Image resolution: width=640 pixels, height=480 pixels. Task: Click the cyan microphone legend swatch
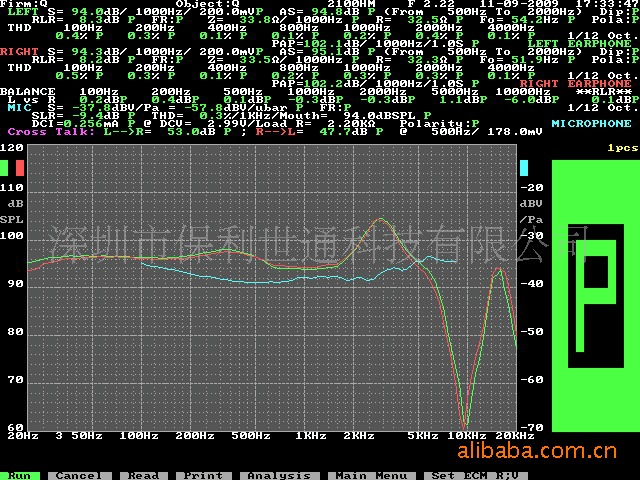pyautogui.click(x=524, y=167)
